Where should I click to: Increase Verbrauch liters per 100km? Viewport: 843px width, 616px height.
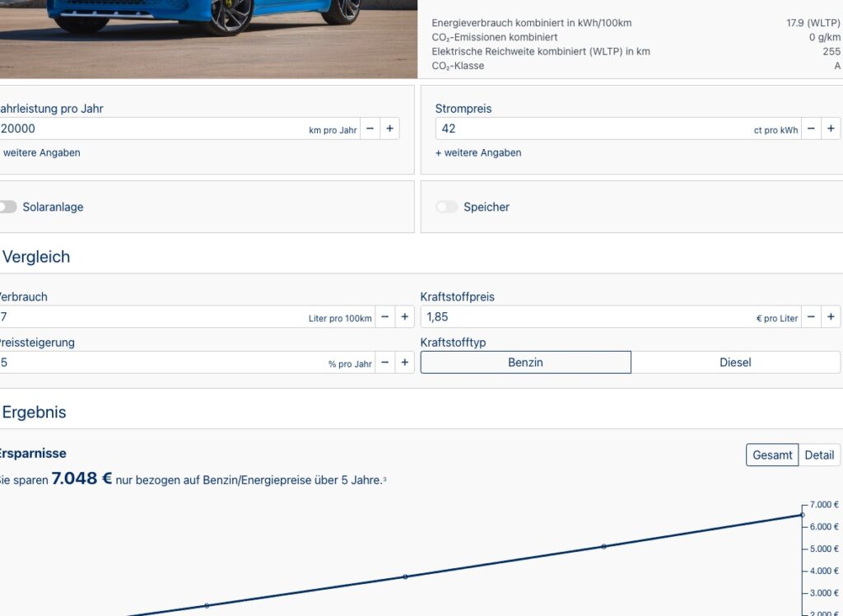[404, 317]
